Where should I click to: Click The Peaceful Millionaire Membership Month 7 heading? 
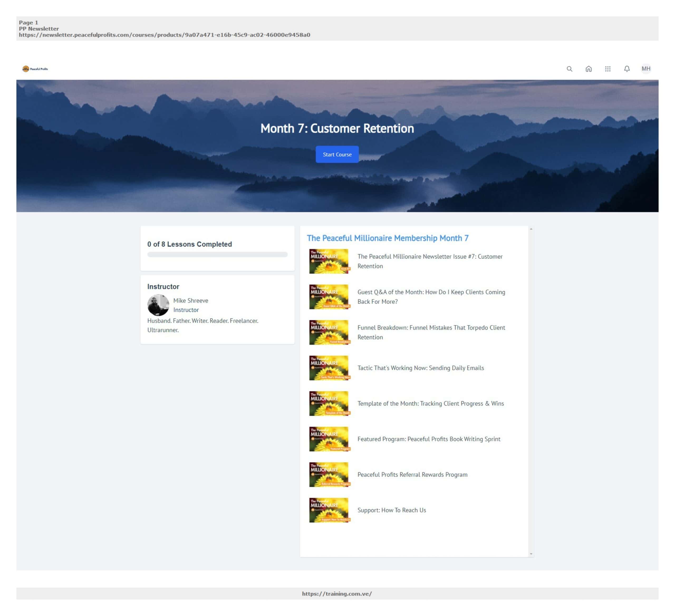(x=387, y=238)
